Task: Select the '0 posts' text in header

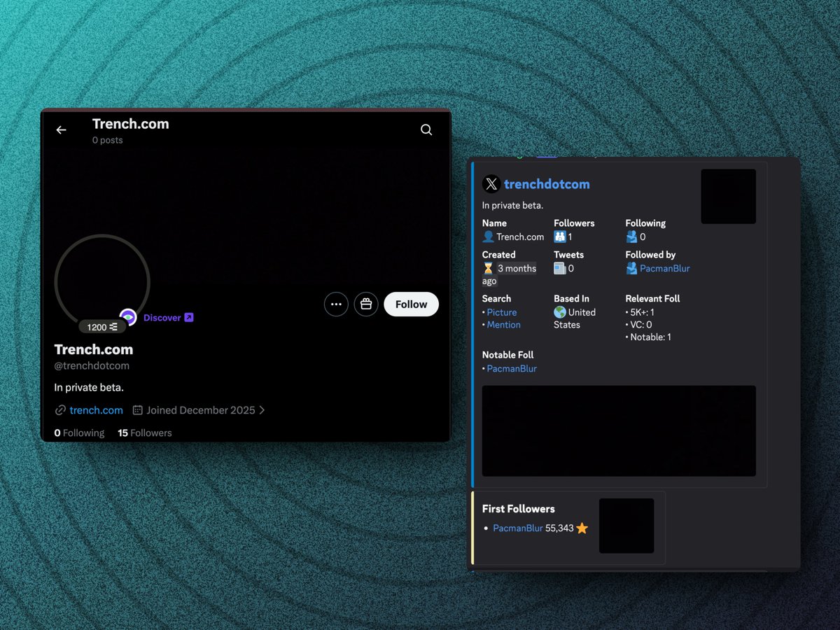Action: point(107,140)
